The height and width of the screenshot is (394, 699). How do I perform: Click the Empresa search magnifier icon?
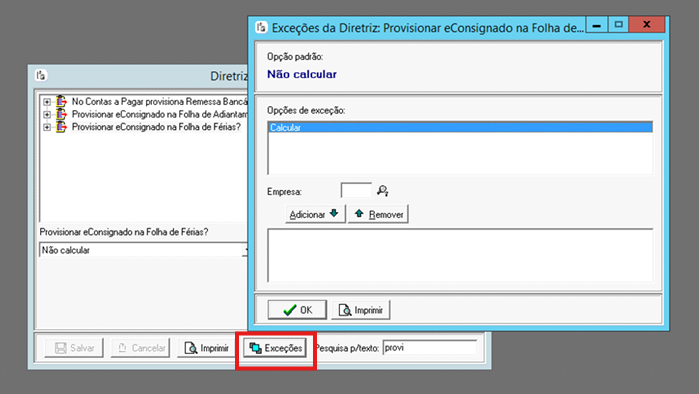tap(382, 191)
